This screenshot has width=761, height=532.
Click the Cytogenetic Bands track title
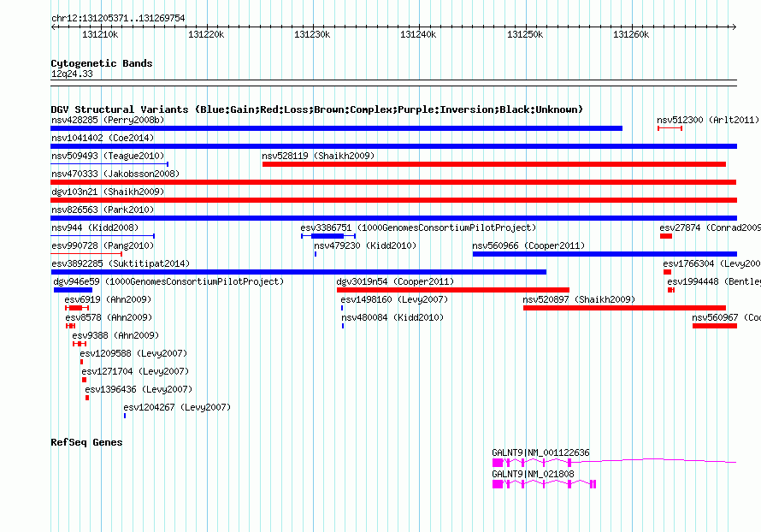(x=102, y=63)
